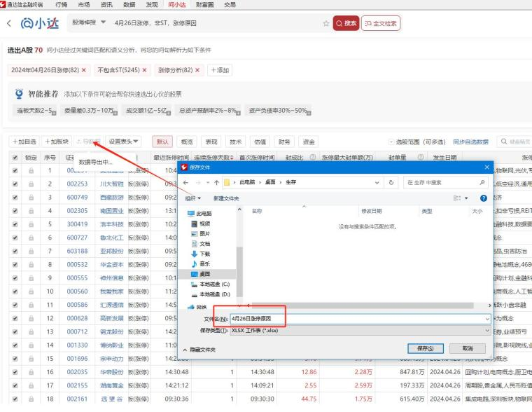Click the red 搜索 search button
This screenshot has height=412, width=532.
(x=346, y=23)
